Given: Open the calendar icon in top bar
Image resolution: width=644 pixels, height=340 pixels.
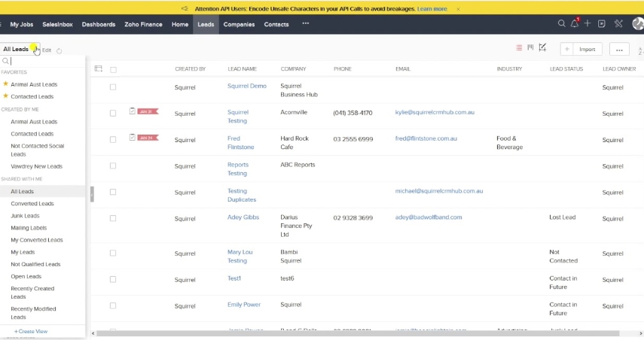Looking at the screenshot, I should pyautogui.click(x=602, y=24).
